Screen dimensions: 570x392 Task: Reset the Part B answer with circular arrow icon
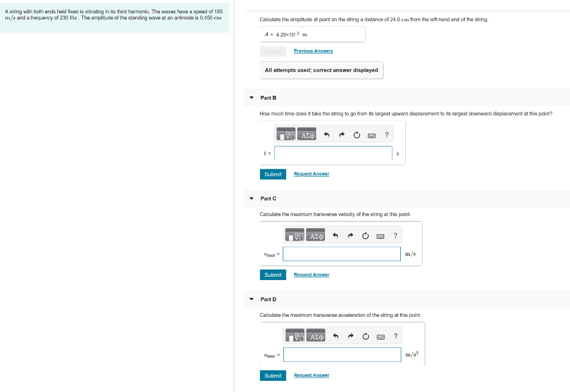356,134
